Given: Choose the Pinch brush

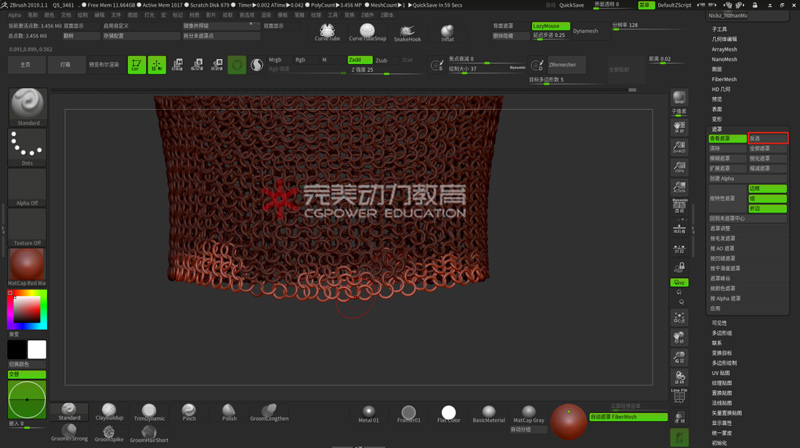Looking at the screenshot, I should point(189,411).
